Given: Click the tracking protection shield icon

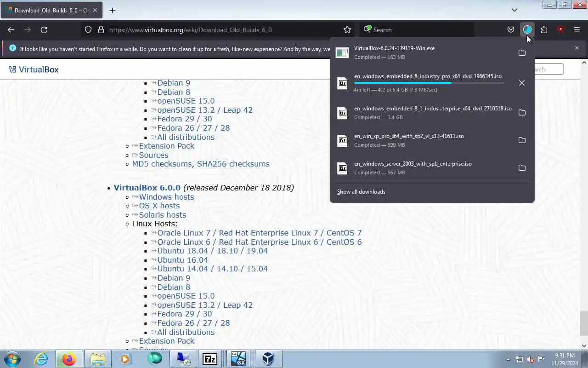Looking at the screenshot, I should coord(88,29).
